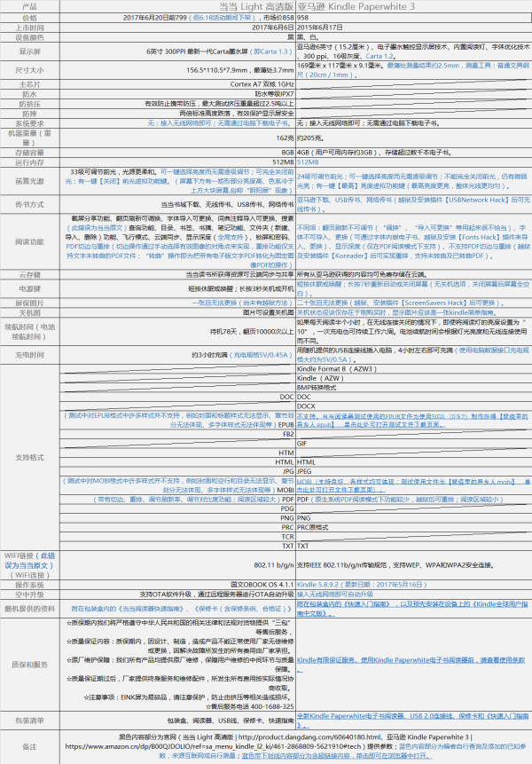Click the blue 512MB in Kindle column
The height and width of the screenshot is (764, 532).
coord(308,162)
